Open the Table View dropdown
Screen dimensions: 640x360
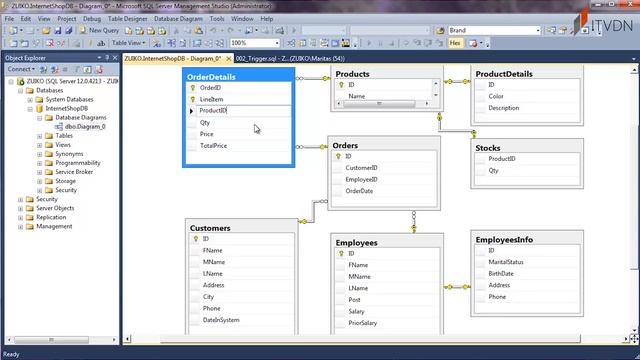[128, 43]
